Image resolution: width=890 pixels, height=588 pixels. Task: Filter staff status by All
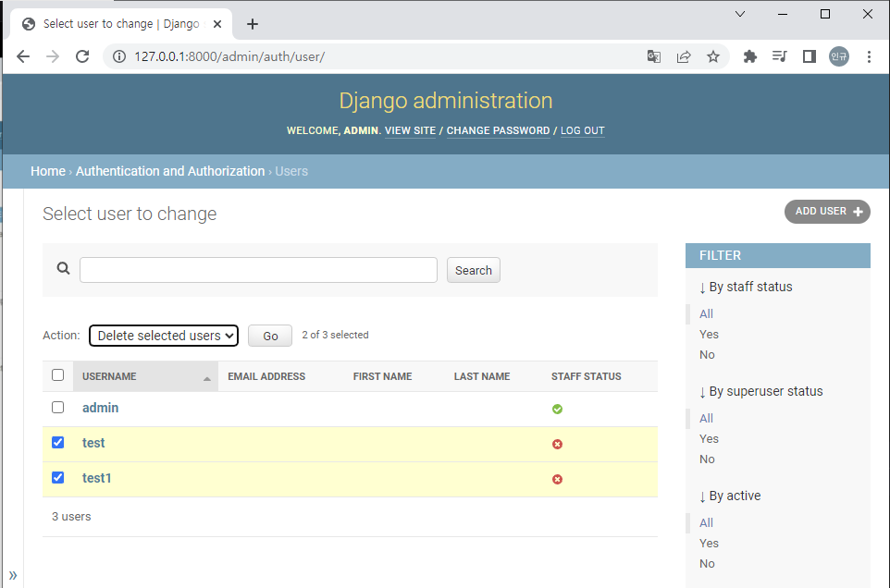(706, 314)
